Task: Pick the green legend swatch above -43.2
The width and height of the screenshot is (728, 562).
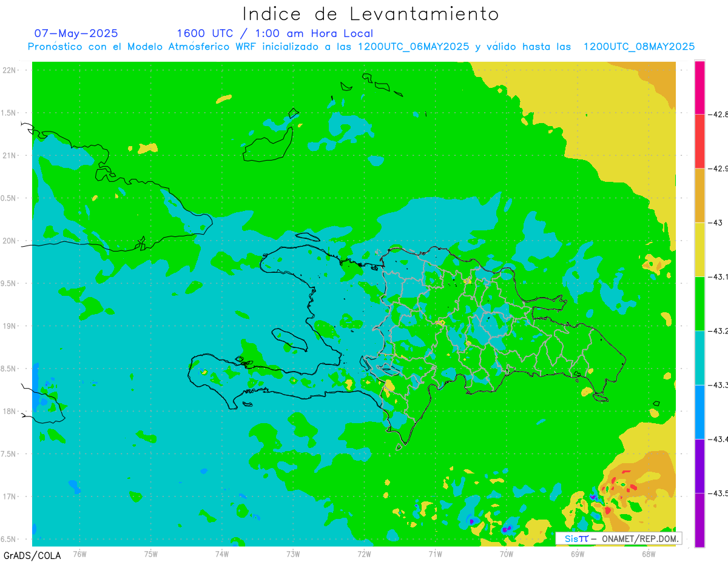Action: pos(699,303)
